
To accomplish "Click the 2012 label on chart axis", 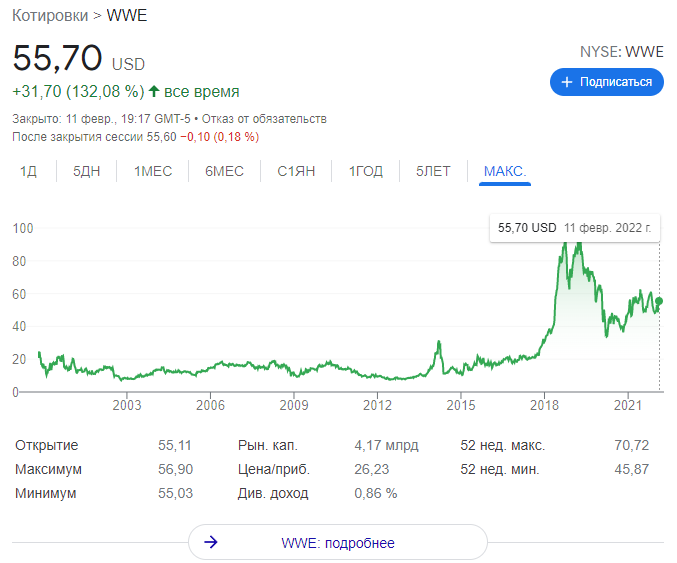I will pyautogui.click(x=377, y=405).
